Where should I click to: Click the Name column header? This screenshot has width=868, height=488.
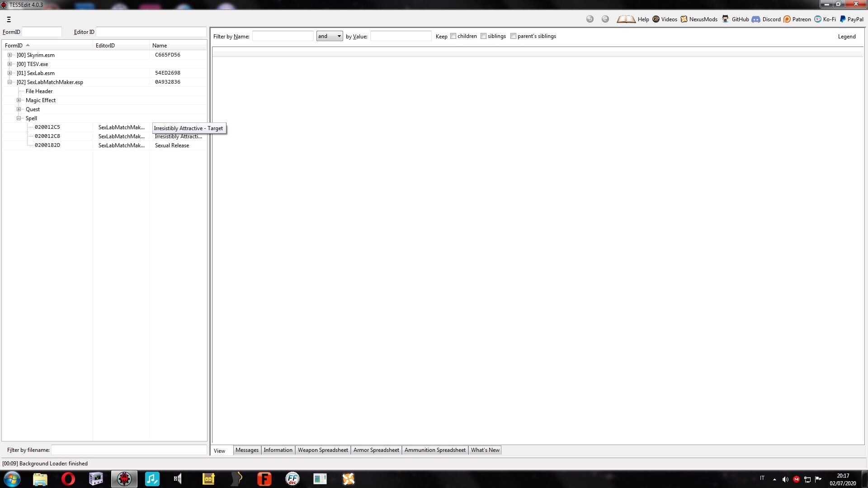coord(178,45)
